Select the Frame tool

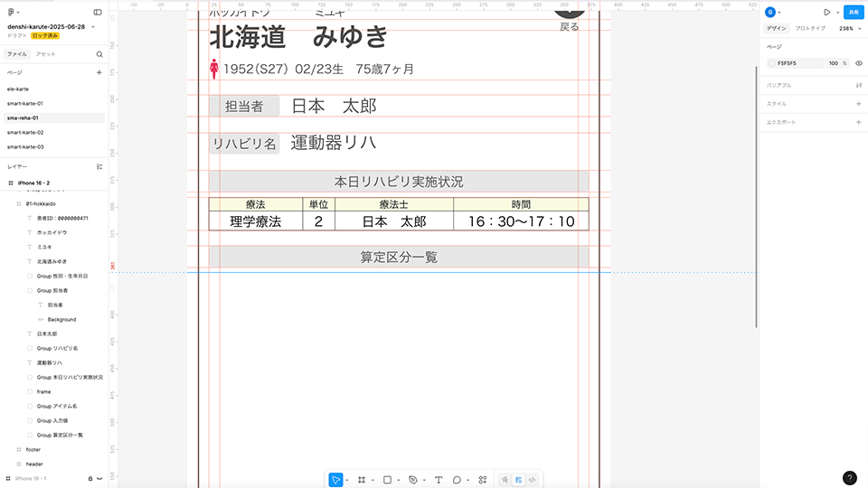(361, 480)
